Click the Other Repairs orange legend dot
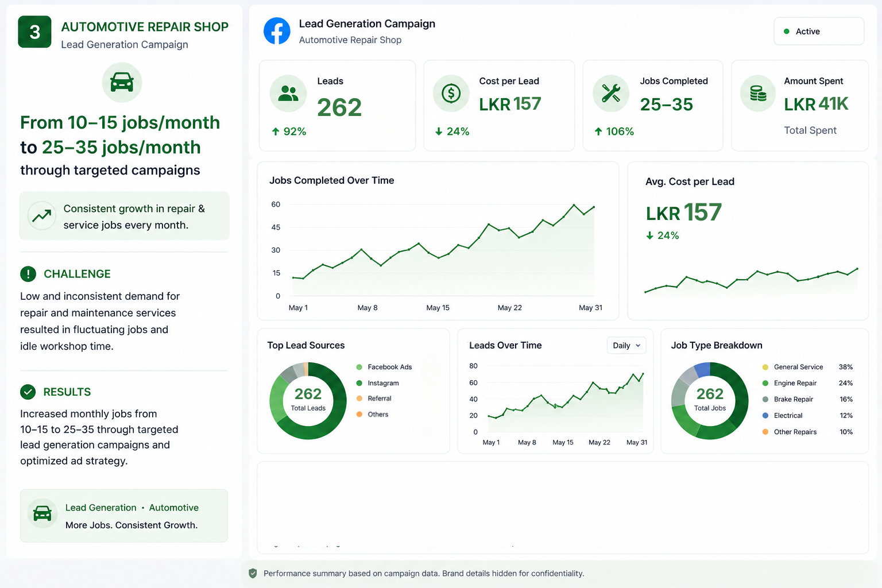 765,432
